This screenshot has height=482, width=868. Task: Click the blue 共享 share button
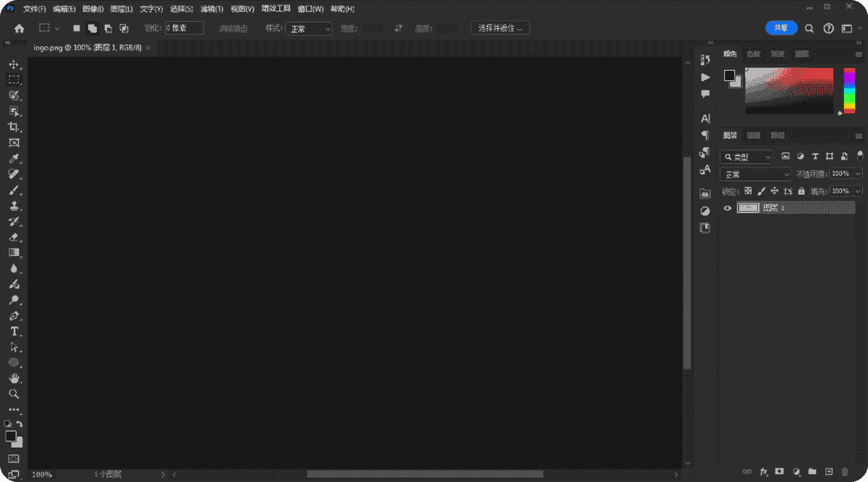click(781, 28)
